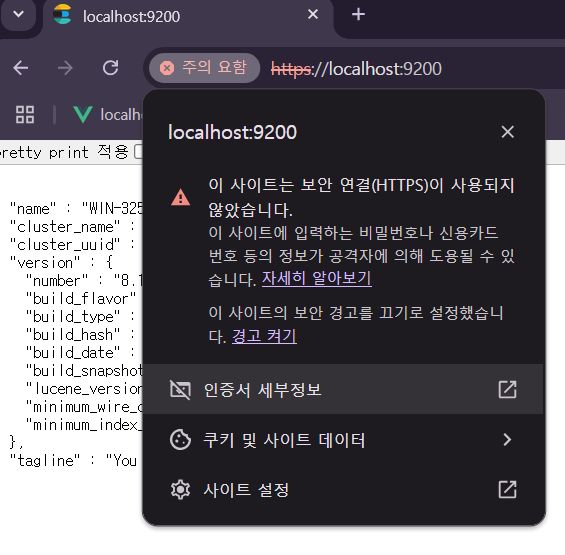Viewport: 565px width, 555px height.
Task: Click the "build_type" JSON key
Action: tap(73, 317)
